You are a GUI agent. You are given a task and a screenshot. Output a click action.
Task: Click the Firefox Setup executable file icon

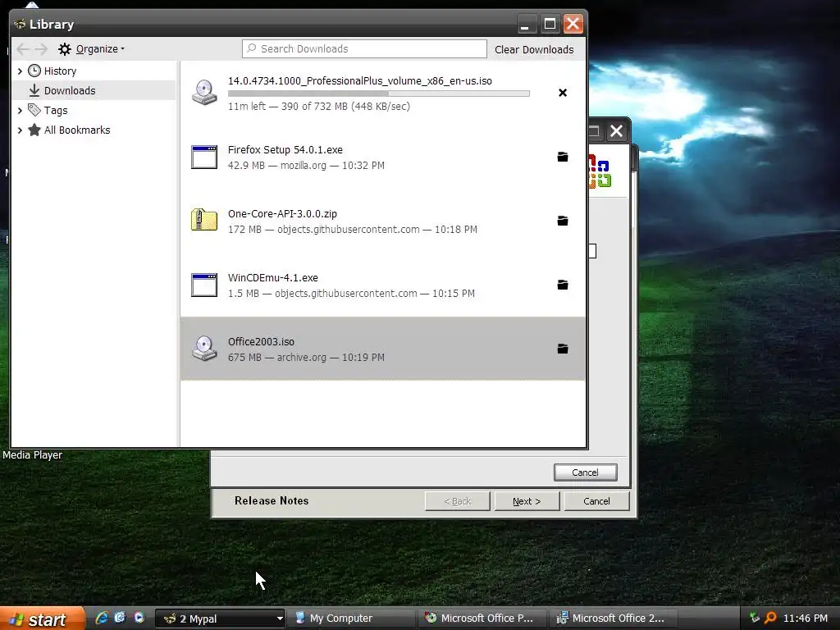[x=204, y=157]
